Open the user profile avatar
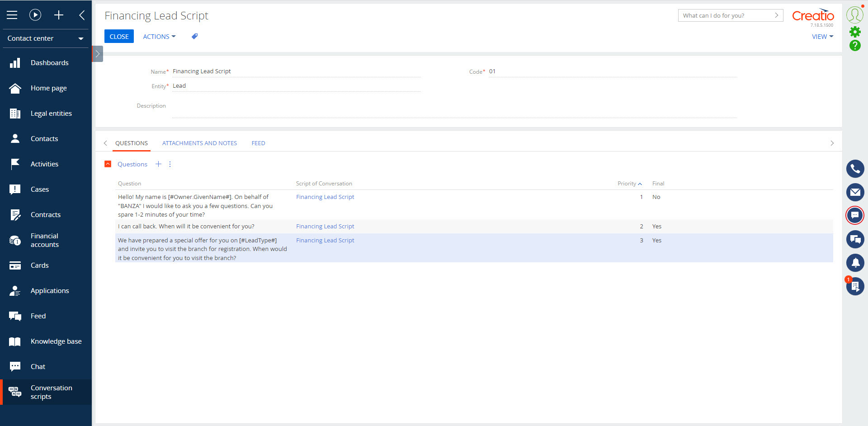The height and width of the screenshot is (426, 868). pyautogui.click(x=855, y=14)
